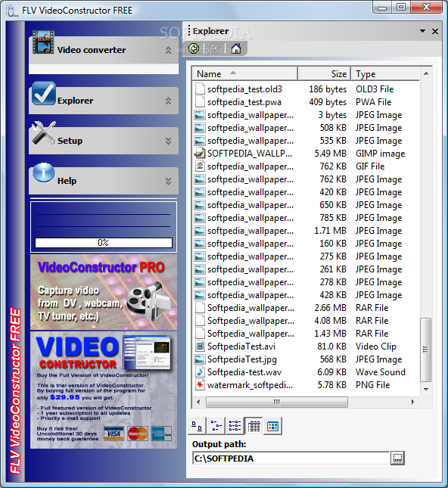Screen dimensions: 448x488
Task: Click the horizontal scroll-right arrow
Action: 413,402
